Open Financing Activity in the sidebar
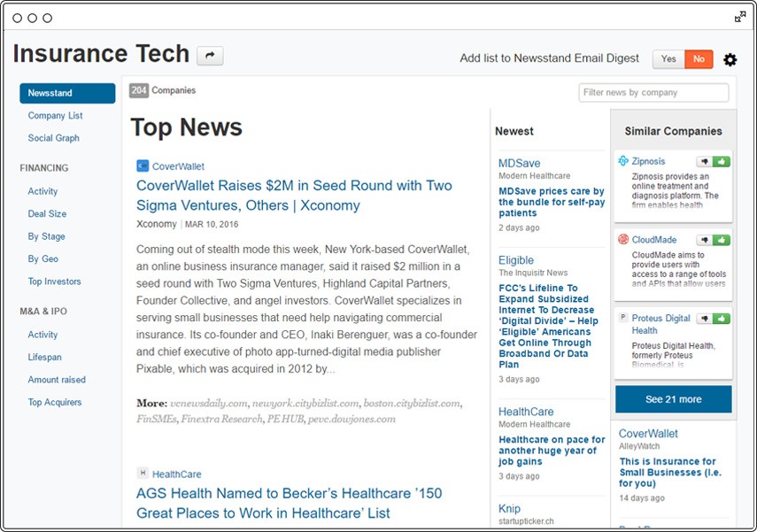Viewport: 757px width, 532px height. coord(42,191)
